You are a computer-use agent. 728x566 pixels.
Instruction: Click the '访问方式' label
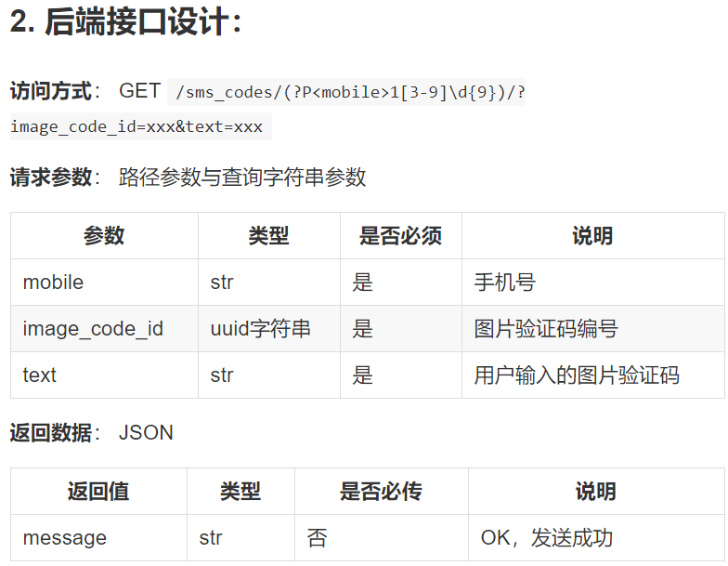coord(50,91)
